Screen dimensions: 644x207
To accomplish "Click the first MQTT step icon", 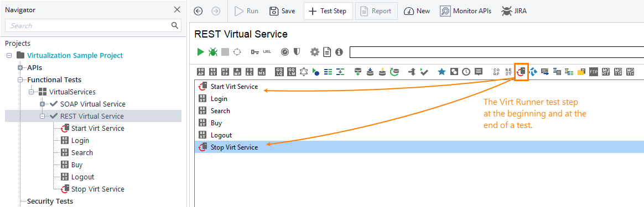I will click(x=606, y=72).
